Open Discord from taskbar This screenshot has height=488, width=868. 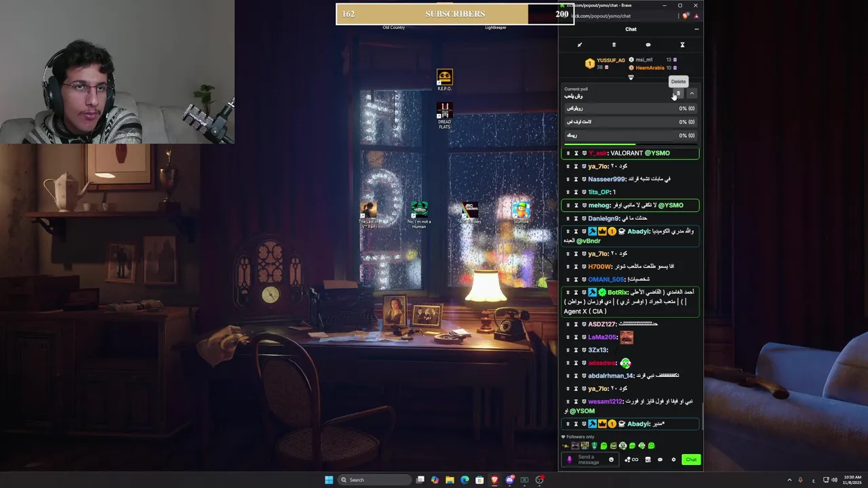tap(509, 480)
